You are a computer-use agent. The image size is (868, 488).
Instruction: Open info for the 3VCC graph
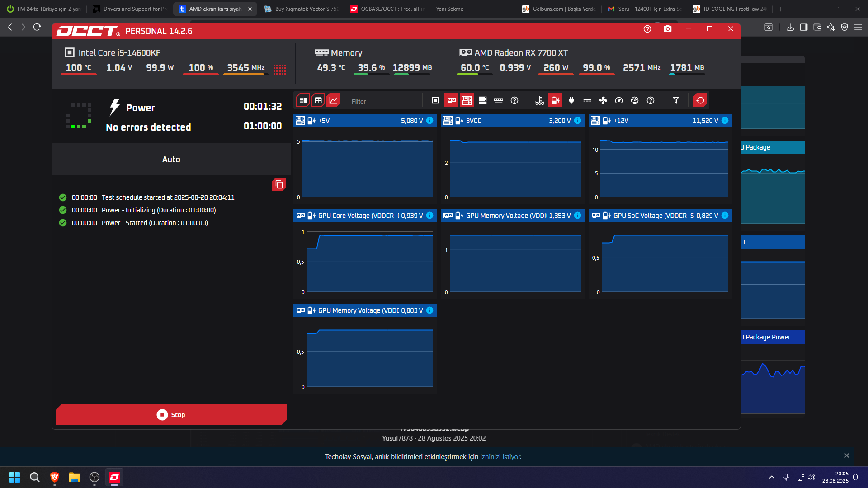[x=578, y=121]
